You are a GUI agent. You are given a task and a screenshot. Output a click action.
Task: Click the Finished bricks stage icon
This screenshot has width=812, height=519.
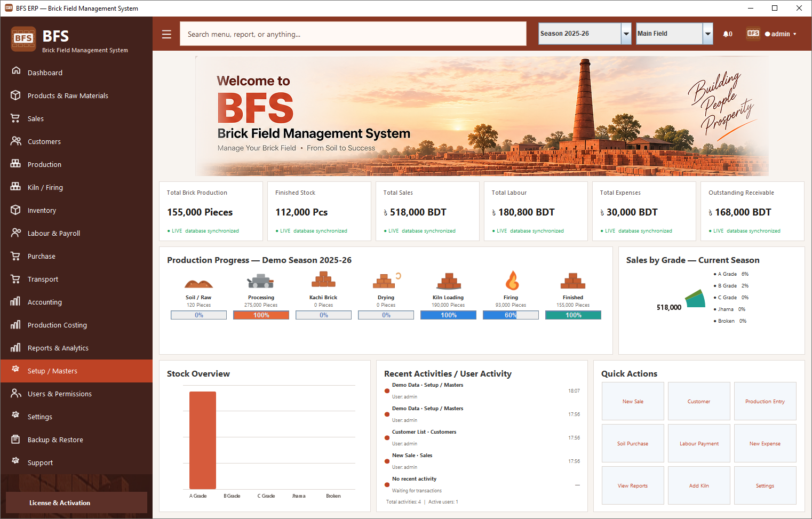[x=573, y=281]
